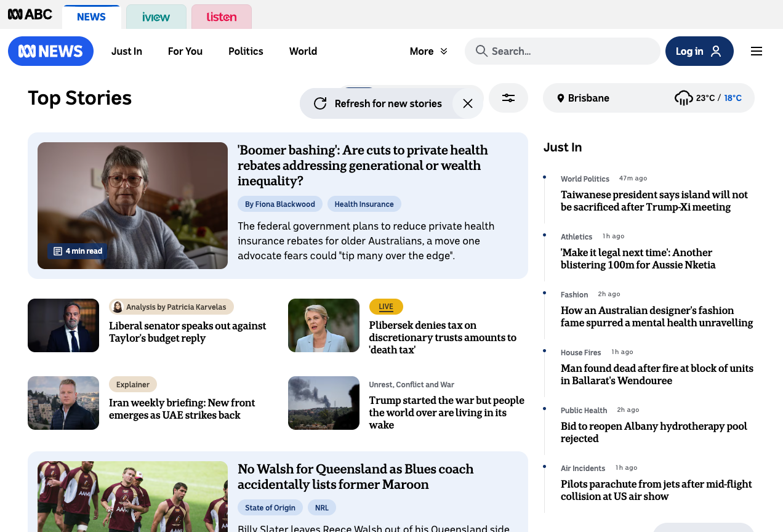783x532 pixels.
Task: Click the Queensland rugby players thumbnail
Action: pos(132,496)
